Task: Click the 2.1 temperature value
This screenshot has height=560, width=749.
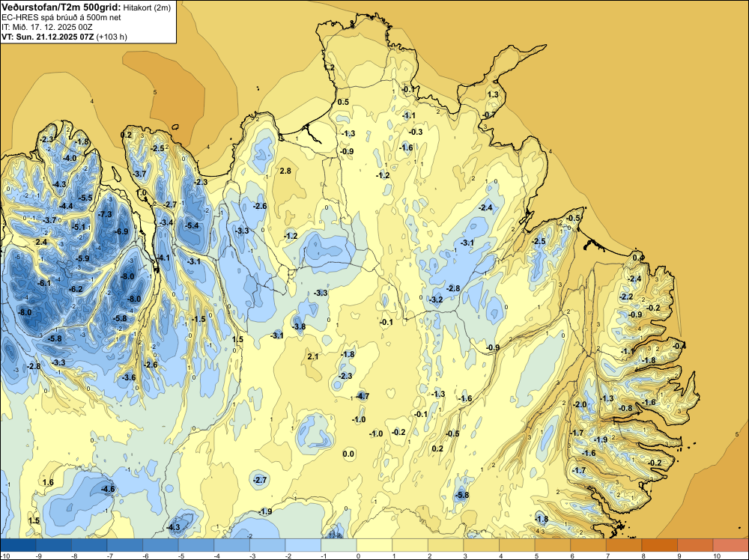Action: (313, 356)
